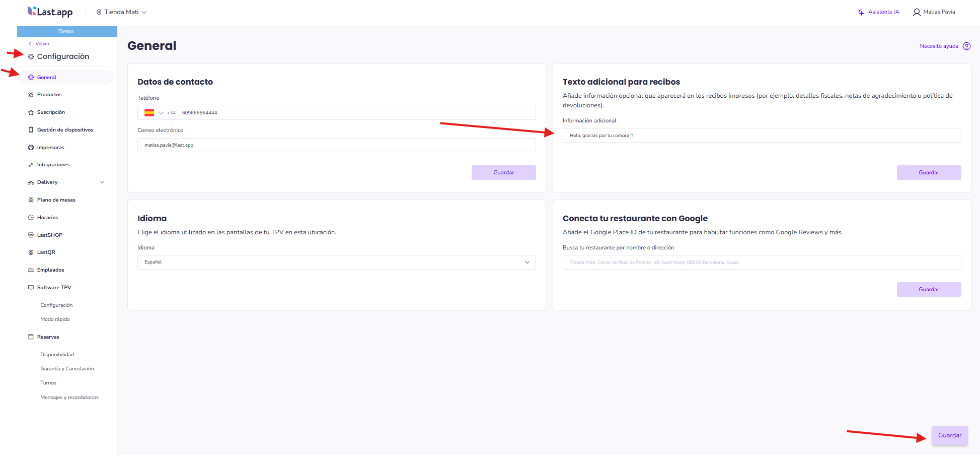The width and height of the screenshot is (980, 455).
Task: Open Integraciones in the sidebar
Action: point(53,165)
